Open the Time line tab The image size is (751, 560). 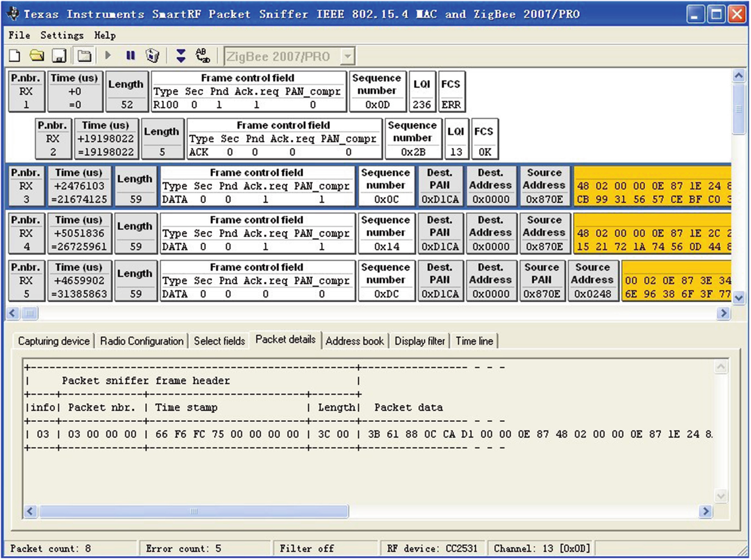[x=474, y=341]
